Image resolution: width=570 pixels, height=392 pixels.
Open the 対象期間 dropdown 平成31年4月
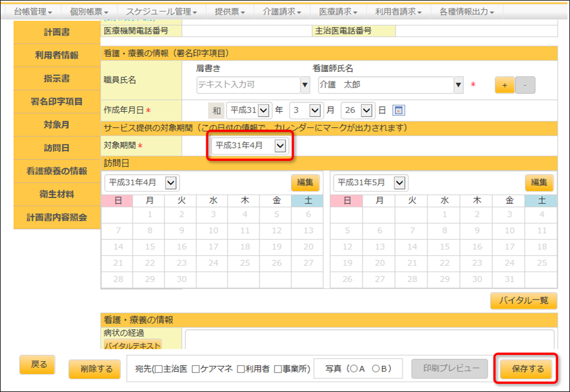(x=250, y=146)
